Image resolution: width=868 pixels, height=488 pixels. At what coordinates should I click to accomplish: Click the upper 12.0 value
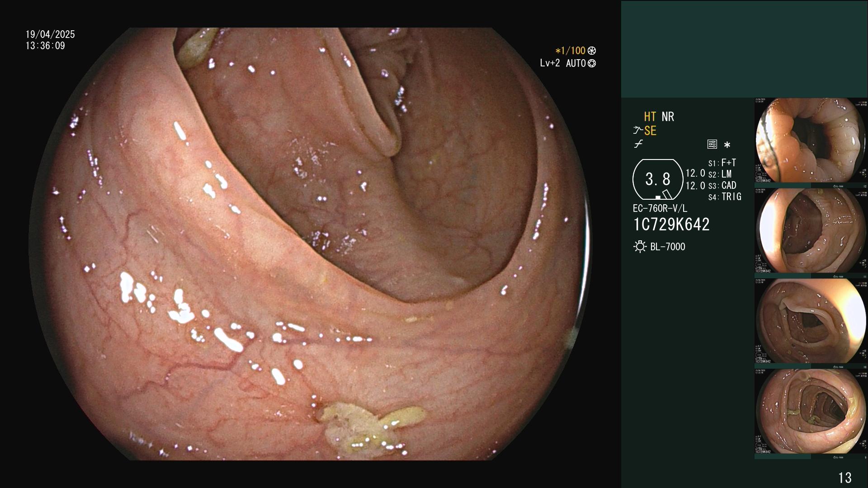coord(695,173)
